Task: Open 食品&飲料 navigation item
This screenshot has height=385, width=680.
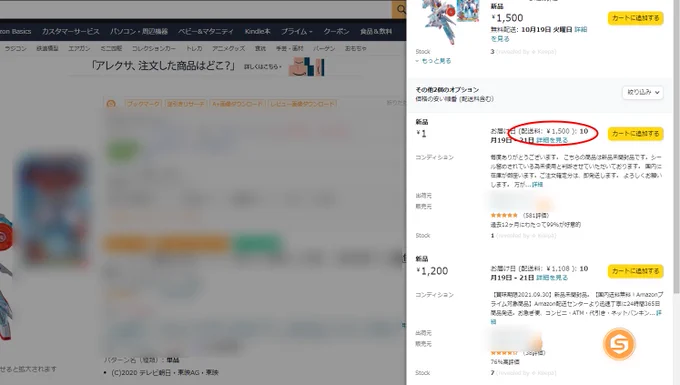Action: click(376, 31)
